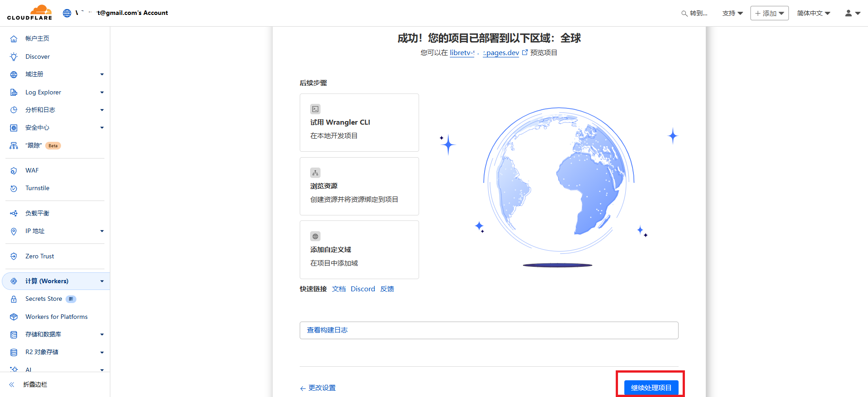The image size is (868, 397).
Task: Click the WAF shield icon
Action: click(14, 171)
